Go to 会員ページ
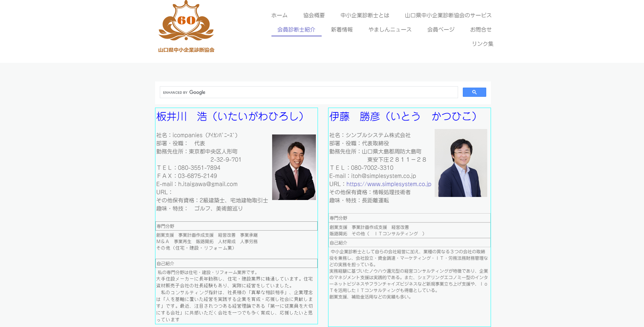644x327 pixels. [x=440, y=29]
